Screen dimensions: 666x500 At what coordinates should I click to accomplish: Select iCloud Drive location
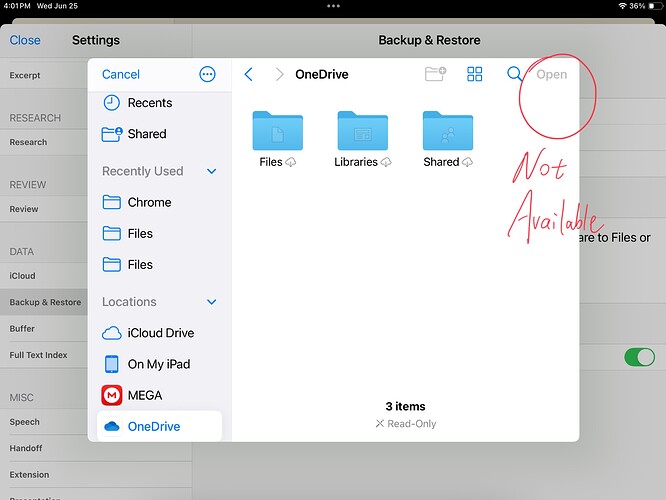(x=159, y=333)
